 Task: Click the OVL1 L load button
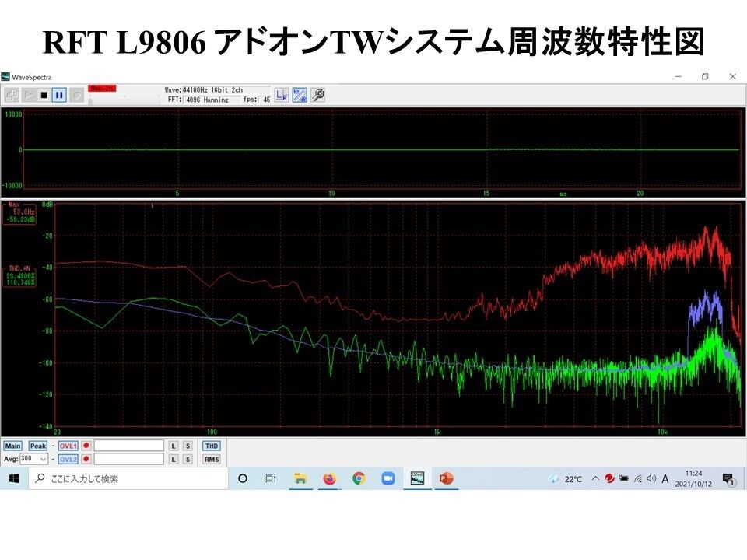[x=174, y=446]
